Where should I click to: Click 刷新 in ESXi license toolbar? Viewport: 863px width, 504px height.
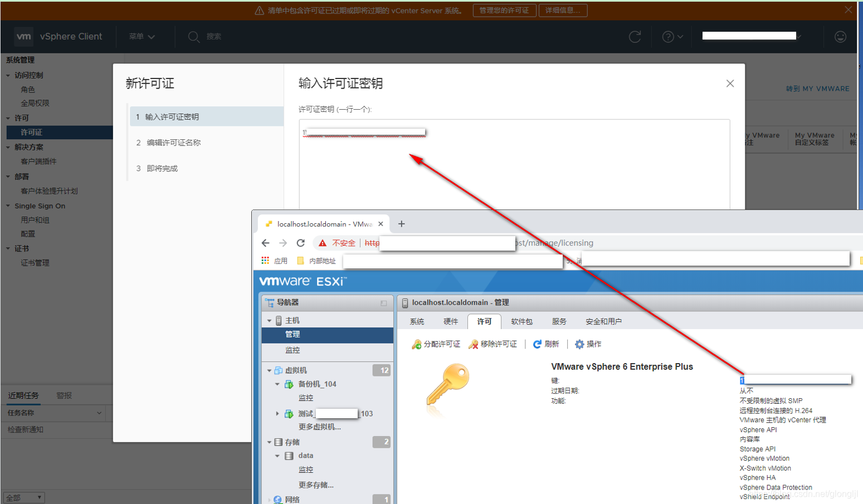(546, 344)
